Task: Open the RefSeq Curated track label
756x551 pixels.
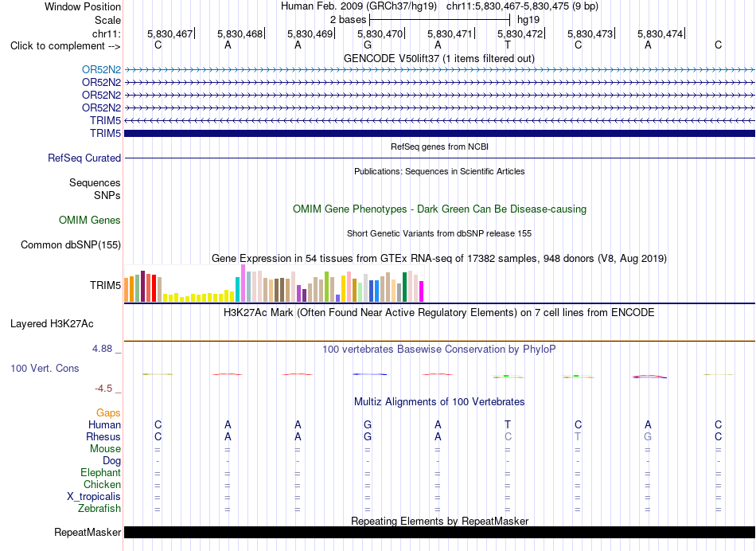Action: [84, 158]
